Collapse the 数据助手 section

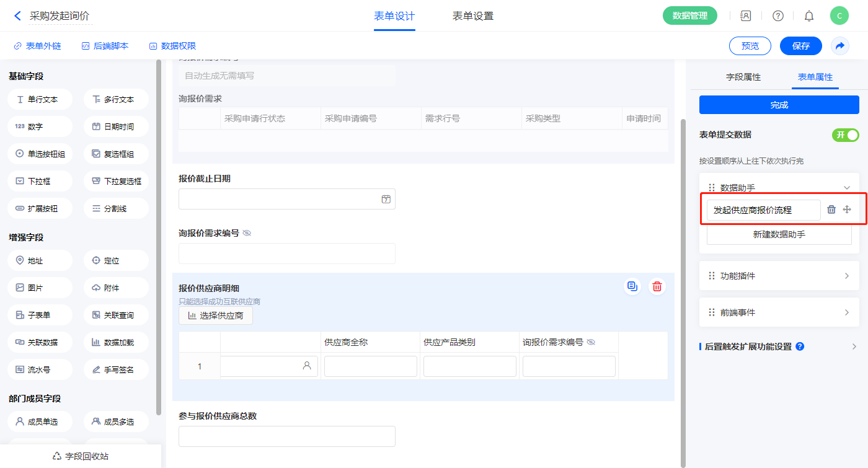coord(846,188)
